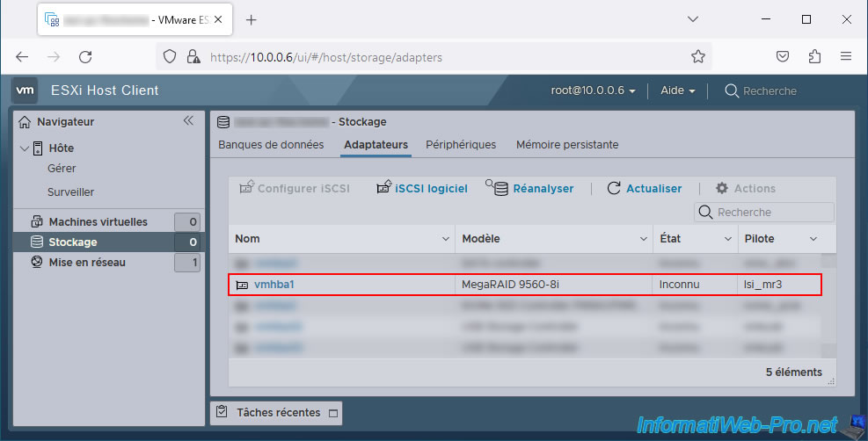This screenshot has width=868, height=441.
Task: Click the Tâches récentes clipboard icon
Action: pyautogui.click(x=222, y=412)
